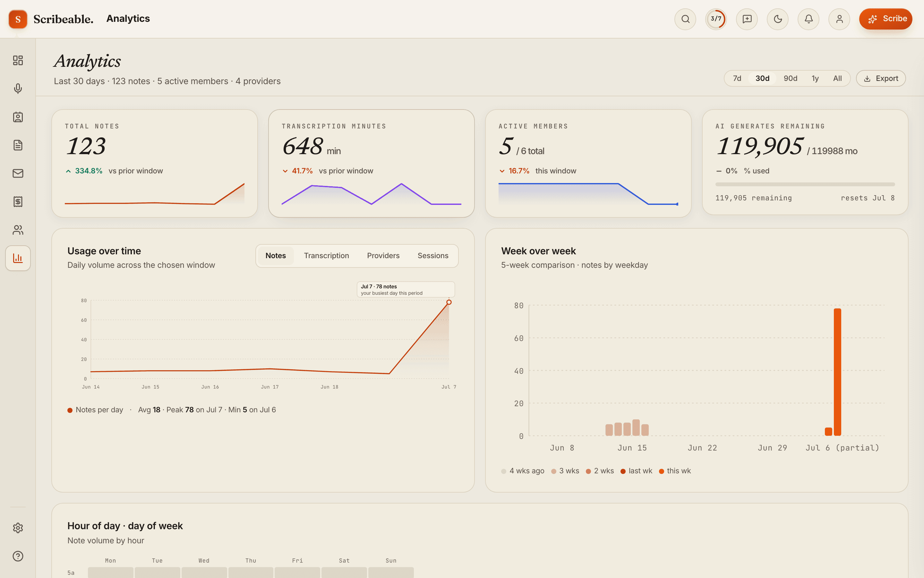
Task: Click the search magnifier icon
Action: coord(685,19)
